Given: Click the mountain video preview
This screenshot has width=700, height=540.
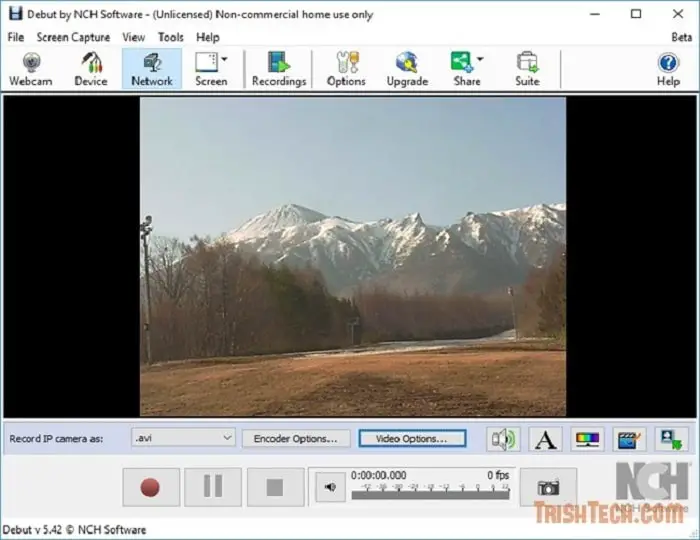Looking at the screenshot, I should pos(353,257).
